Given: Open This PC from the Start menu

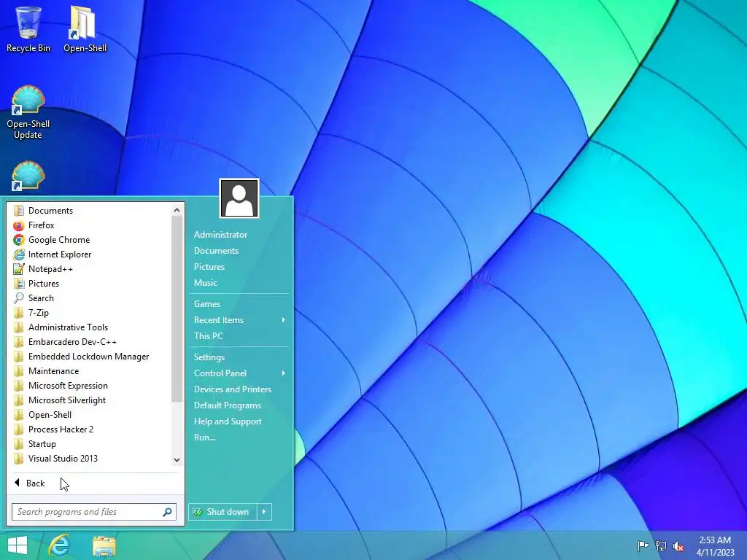Looking at the screenshot, I should [x=208, y=336].
